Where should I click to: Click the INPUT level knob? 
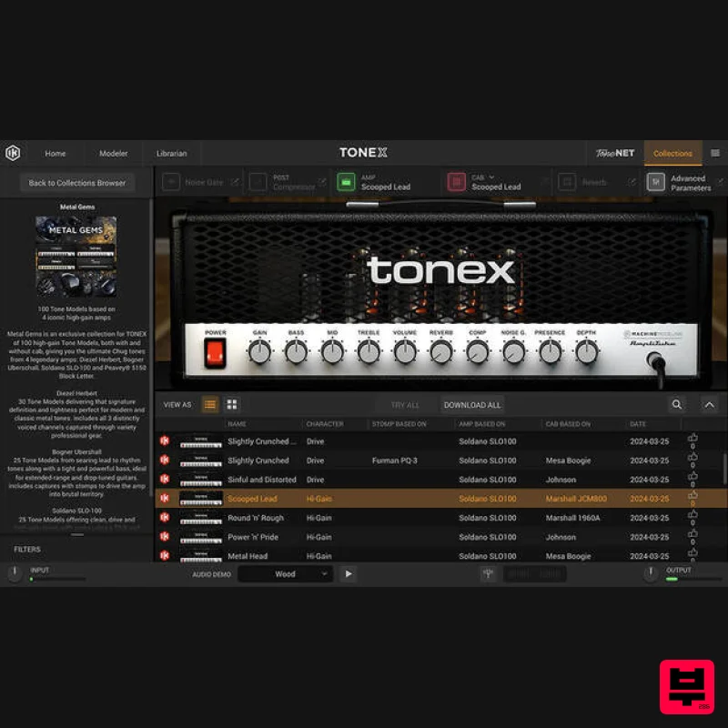coord(15,573)
